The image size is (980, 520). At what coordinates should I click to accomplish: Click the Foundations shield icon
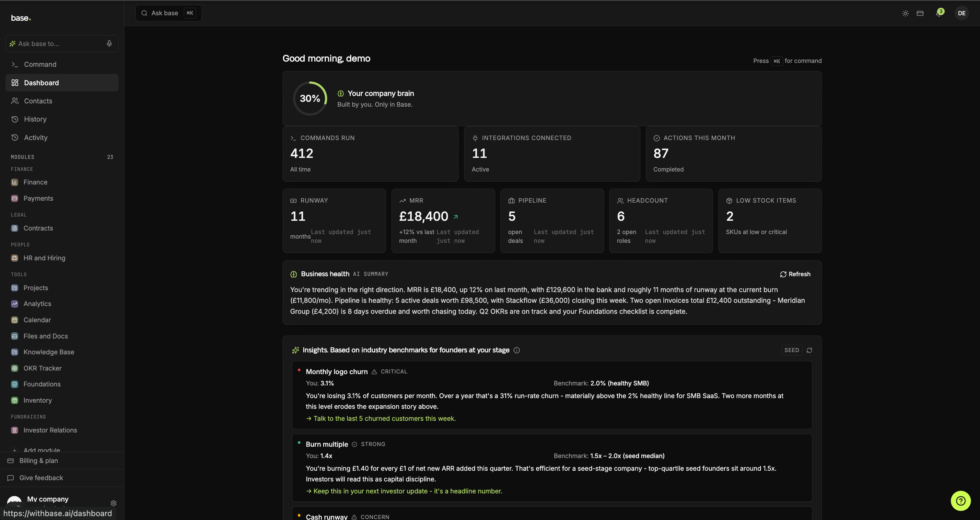15,384
